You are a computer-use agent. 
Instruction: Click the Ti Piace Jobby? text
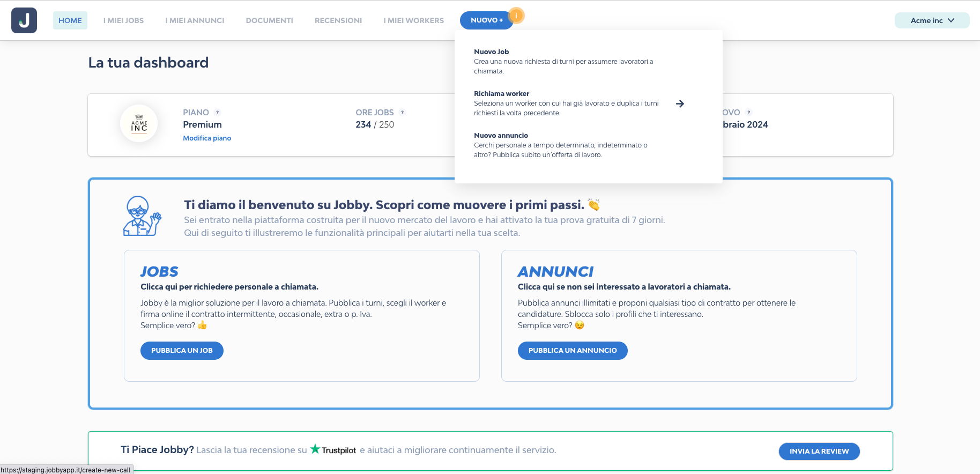(x=157, y=449)
